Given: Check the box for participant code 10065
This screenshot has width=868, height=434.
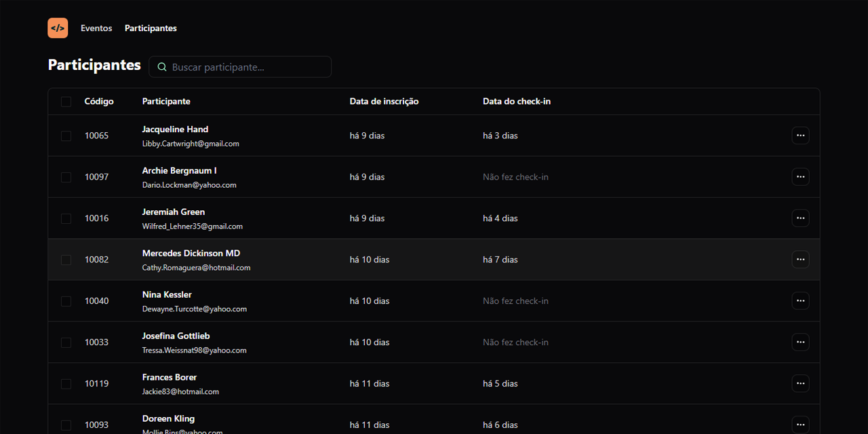Looking at the screenshot, I should (x=66, y=136).
